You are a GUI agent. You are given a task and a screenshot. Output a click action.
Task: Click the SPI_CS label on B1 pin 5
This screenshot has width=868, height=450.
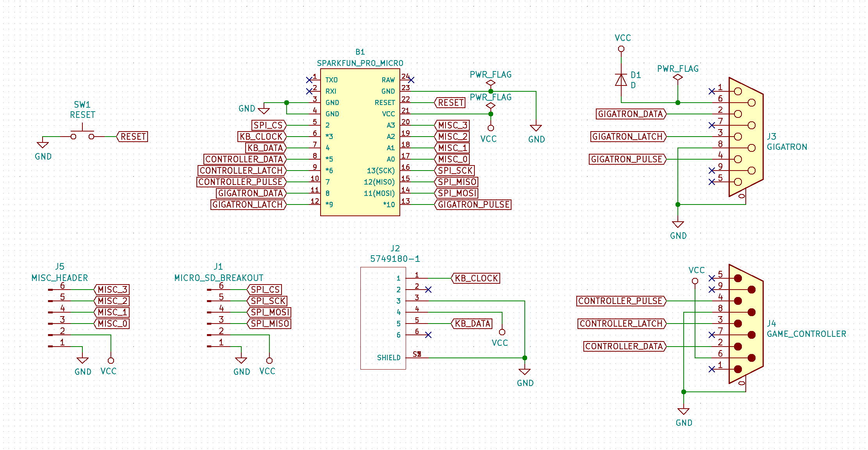pyautogui.click(x=269, y=125)
